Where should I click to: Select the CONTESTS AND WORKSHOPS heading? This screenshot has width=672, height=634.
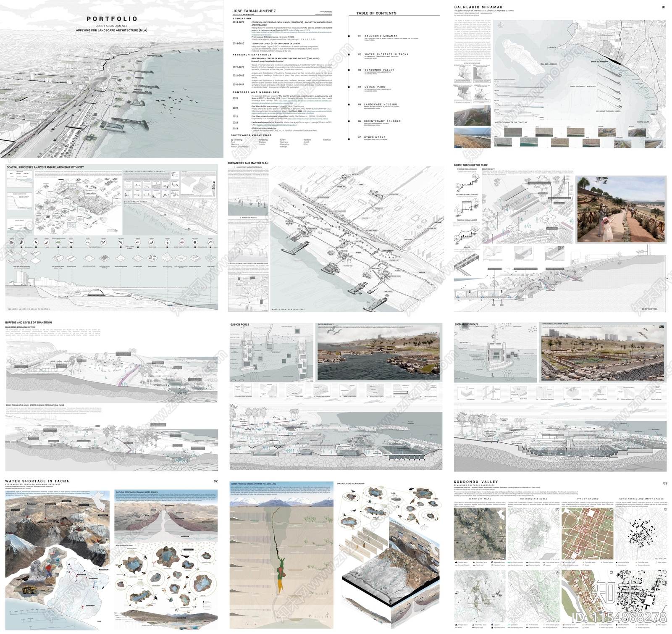(x=256, y=92)
